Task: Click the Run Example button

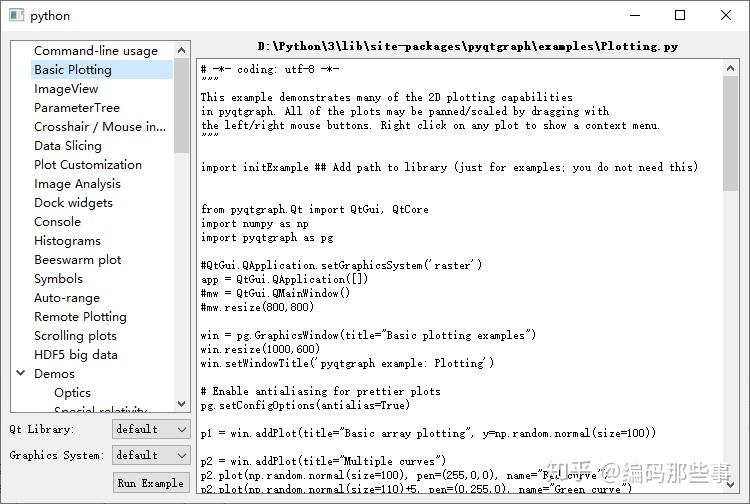Action: click(x=151, y=483)
